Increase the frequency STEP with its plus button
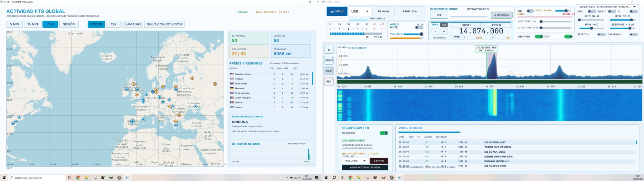This screenshot has width=644, height=181. (493, 37)
